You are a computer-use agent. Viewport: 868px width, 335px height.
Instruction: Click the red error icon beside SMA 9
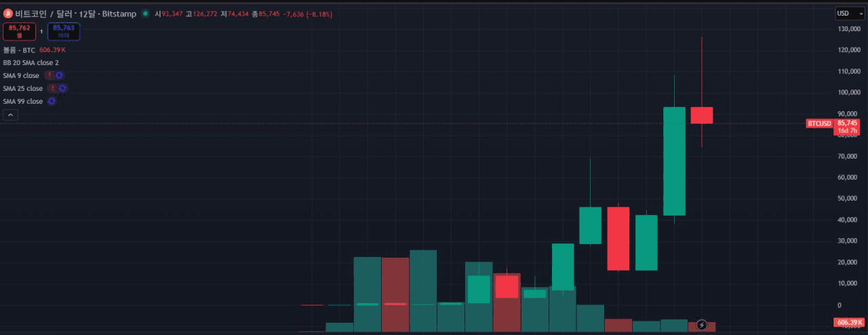(x=50, y=75)
